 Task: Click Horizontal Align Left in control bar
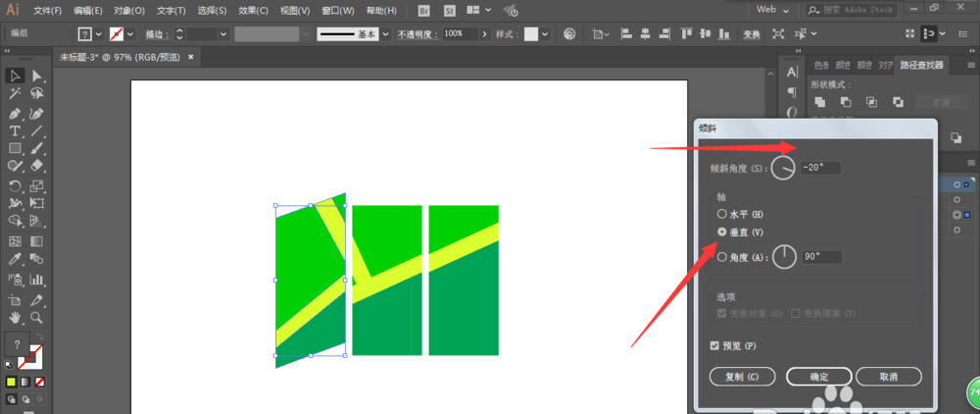[x=628, y=34]
